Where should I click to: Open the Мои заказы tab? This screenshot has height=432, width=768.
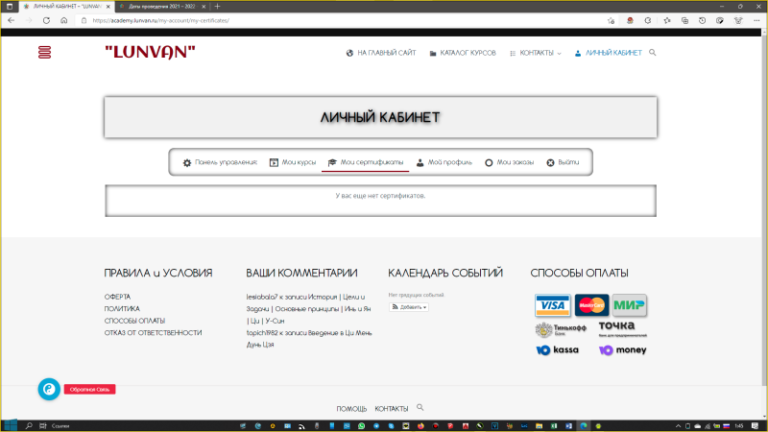tap(509, 162)
